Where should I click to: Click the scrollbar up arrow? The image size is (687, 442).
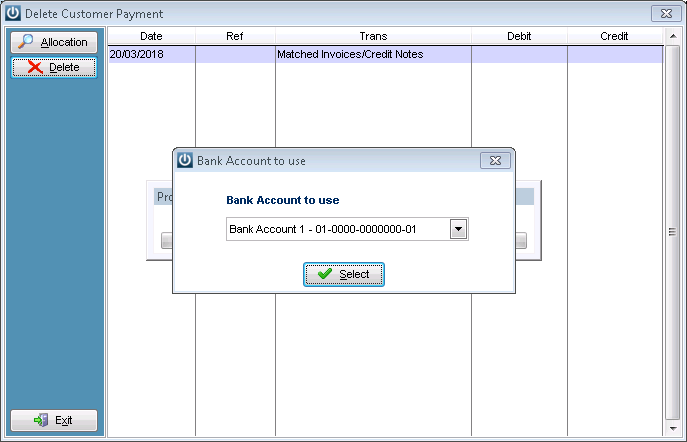[673, 36]
